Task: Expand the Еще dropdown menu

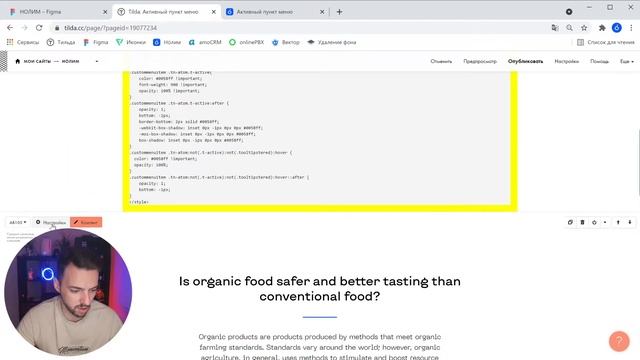Action: click(x=627, y=61)
